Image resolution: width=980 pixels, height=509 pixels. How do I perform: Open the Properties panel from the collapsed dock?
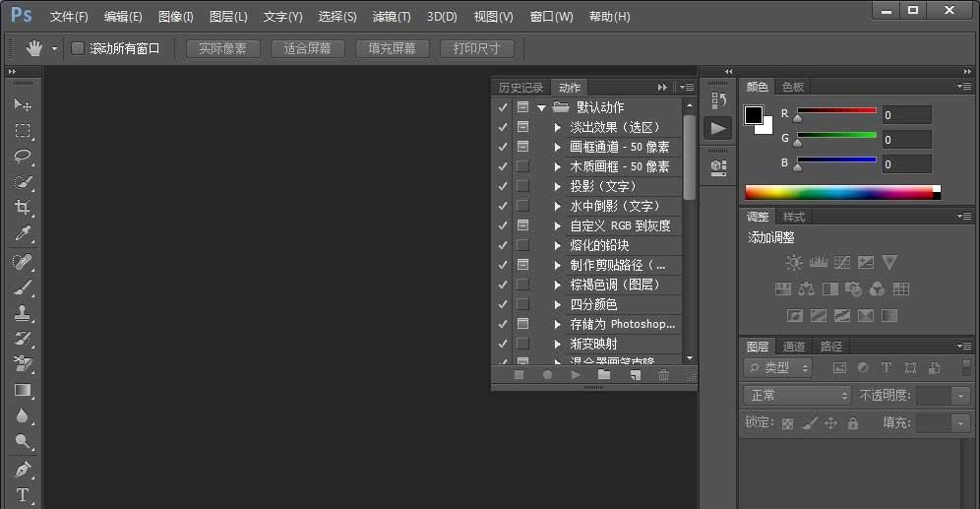[718, 167]
